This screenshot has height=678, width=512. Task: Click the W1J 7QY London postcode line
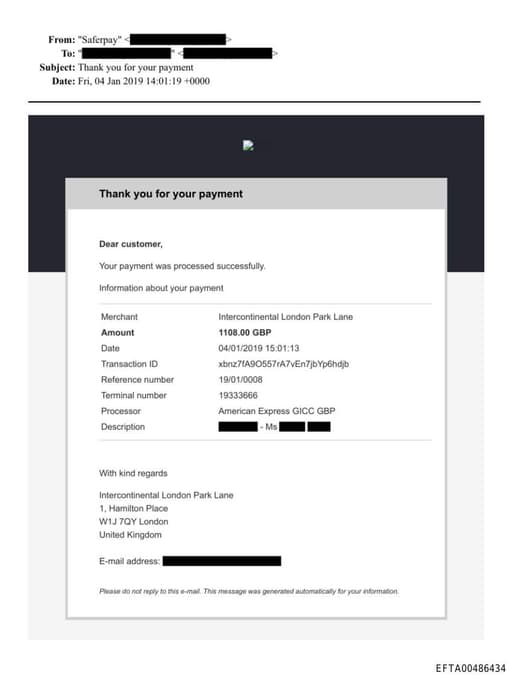pos(134,521)
